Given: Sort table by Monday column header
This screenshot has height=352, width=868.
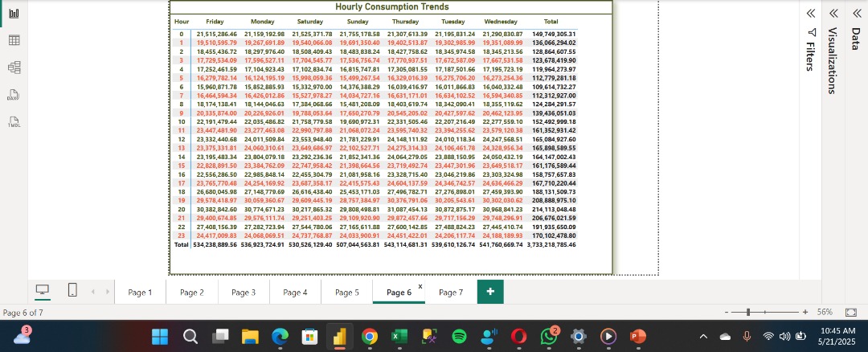Looking at the screenshot, I should click(262, 22).
